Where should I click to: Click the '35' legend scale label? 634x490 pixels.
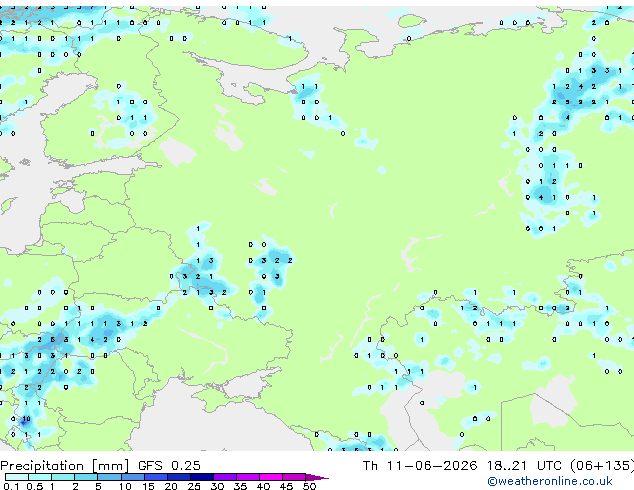pyautogui.click(x=240, y=486)
